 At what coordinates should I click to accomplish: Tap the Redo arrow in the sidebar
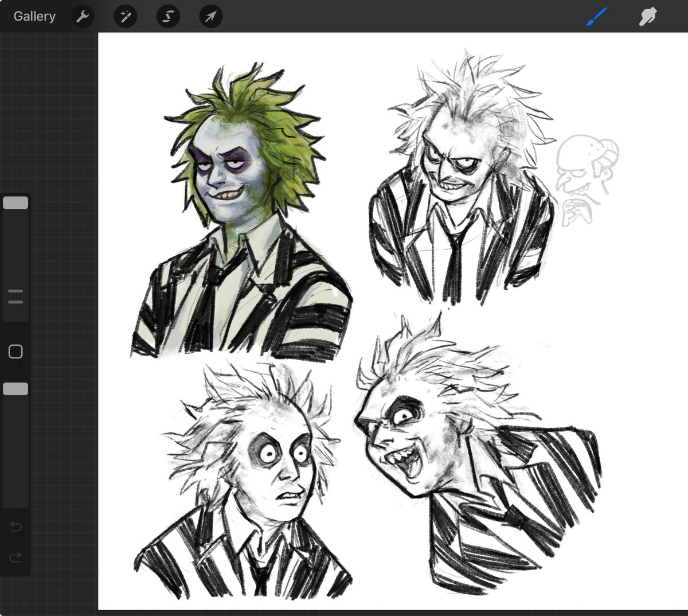click(x=15, y=557)
